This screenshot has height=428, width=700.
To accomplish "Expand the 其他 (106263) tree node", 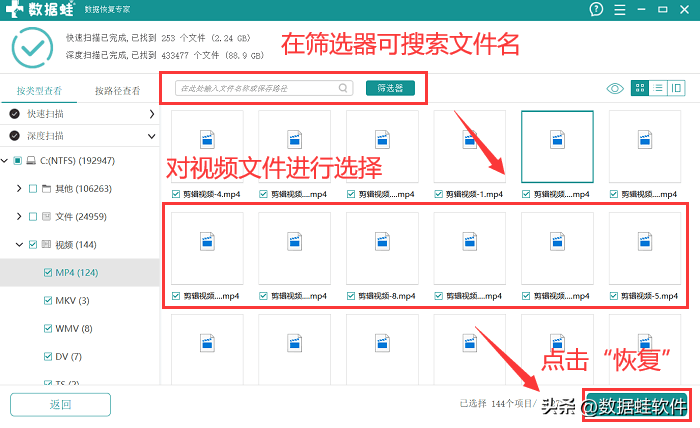I will pyautogui.click(x=19, y=188).
